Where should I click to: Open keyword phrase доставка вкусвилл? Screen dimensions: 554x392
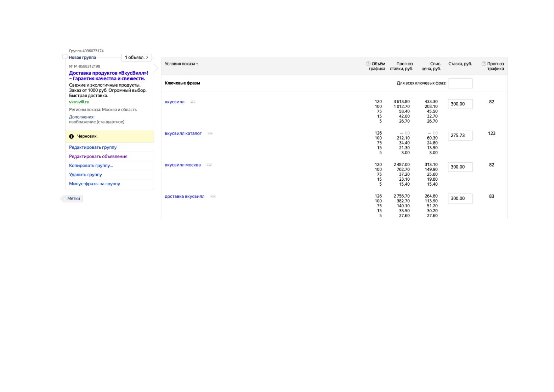[x=185, y=196]
